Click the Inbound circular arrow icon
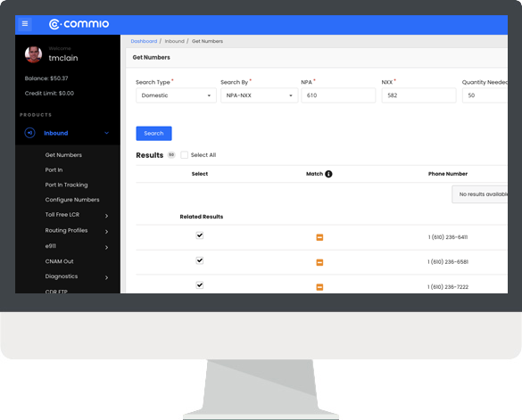 [x=29, y=133]
